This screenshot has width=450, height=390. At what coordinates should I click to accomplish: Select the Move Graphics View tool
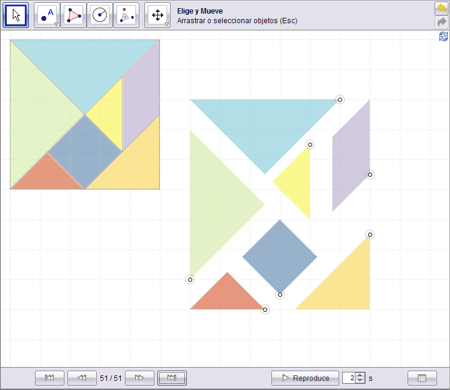[157, 15]
